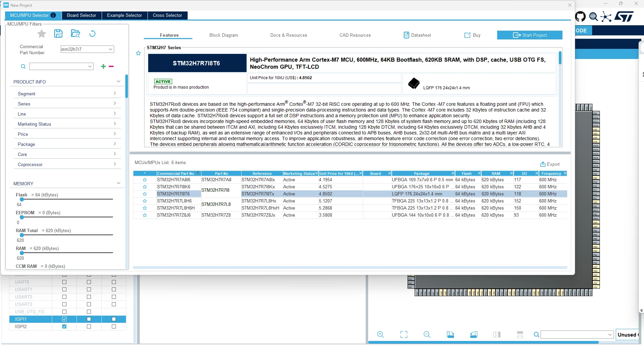Favorite the STM32H7R7I8T6 detail star

(x=138, y=53)
